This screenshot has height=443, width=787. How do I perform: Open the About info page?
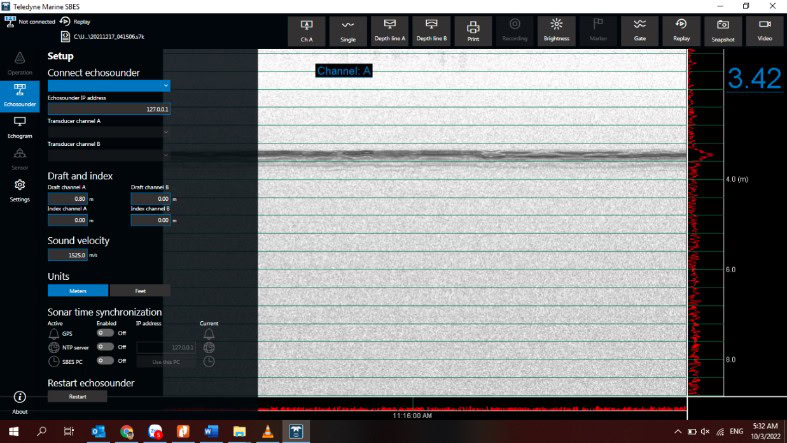click(20, 403)
